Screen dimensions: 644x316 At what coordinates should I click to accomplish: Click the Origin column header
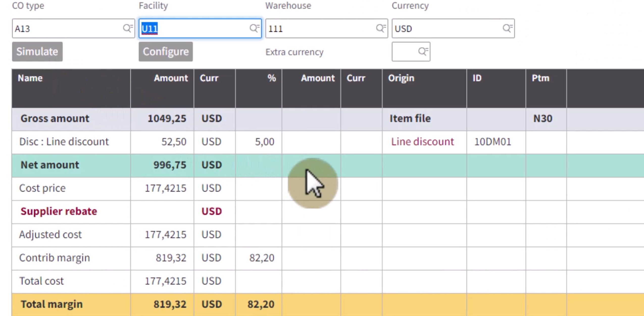click(401, 78)
